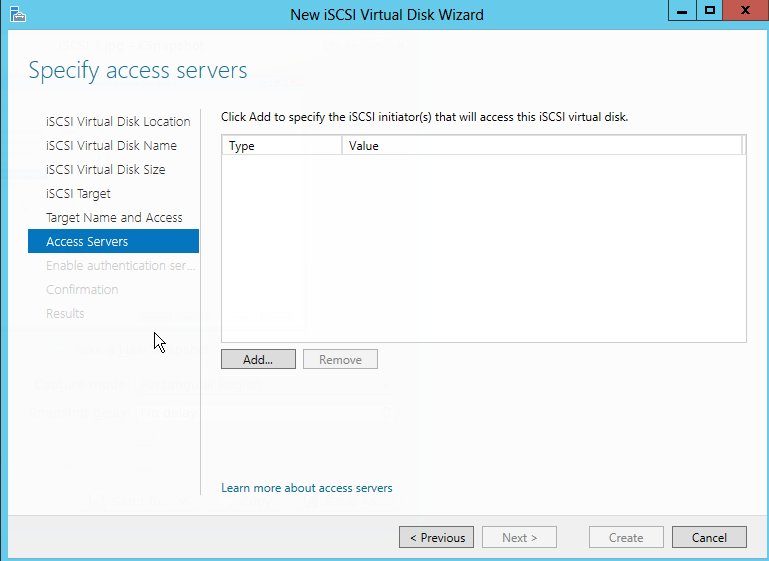Open the Learn more about access servers link
The width and height of the screenshot is (769, 561).
[306, 488]
